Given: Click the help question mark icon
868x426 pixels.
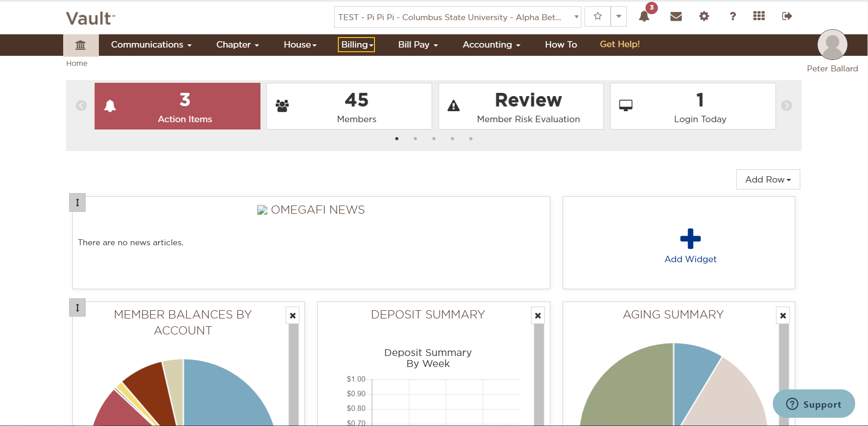Looking at the screenshot, I should pos(732,16).
